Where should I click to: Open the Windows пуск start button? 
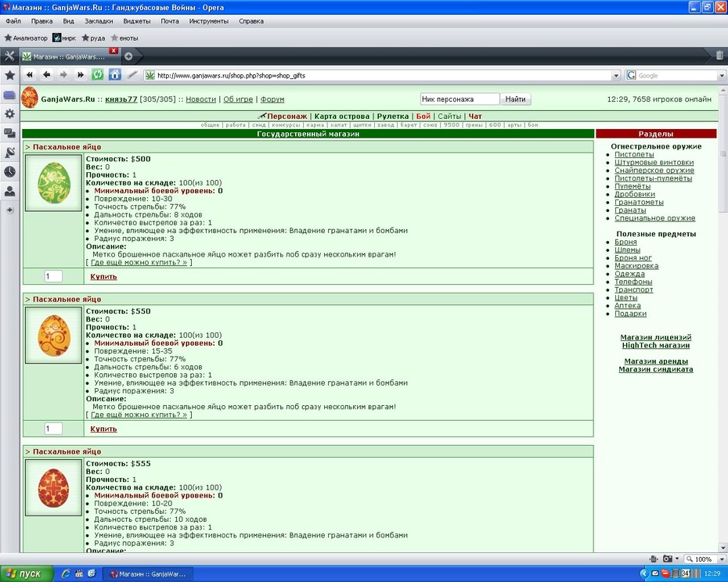26,573
